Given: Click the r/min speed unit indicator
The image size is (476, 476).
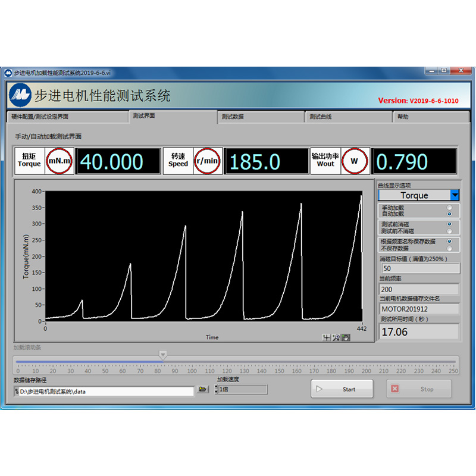Looking at the screenshot, I should [208, 161].
